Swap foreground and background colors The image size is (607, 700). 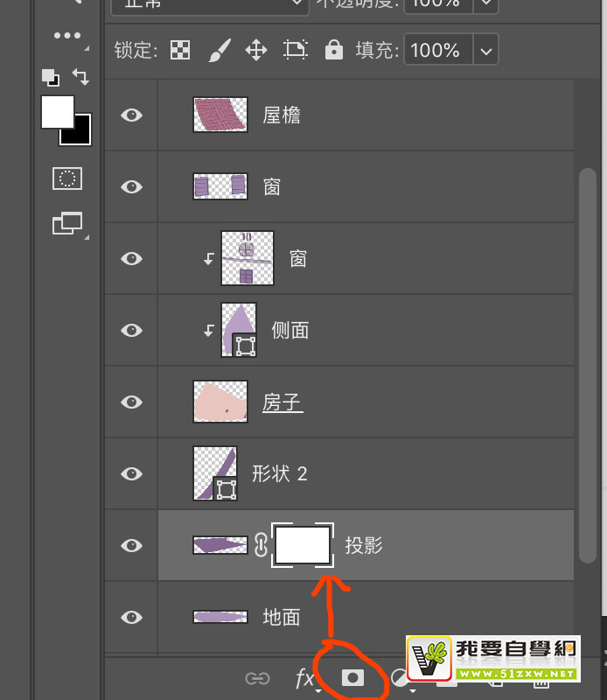[80, 77]
